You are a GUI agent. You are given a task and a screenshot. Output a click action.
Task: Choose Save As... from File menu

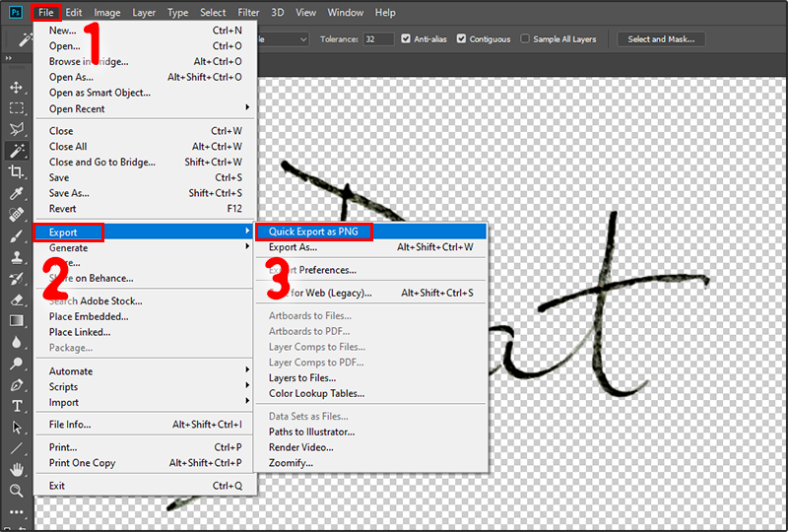pos(145,193)
